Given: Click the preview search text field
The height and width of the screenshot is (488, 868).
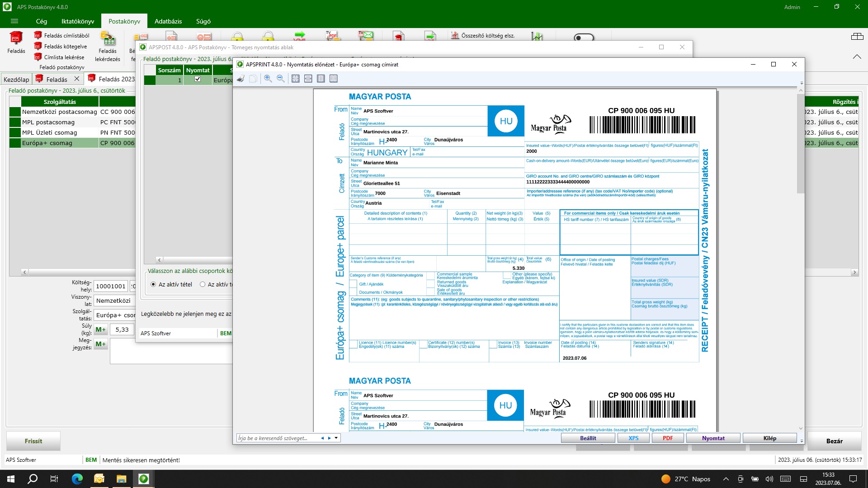Looking at the screenshot, I should (278, 438).
